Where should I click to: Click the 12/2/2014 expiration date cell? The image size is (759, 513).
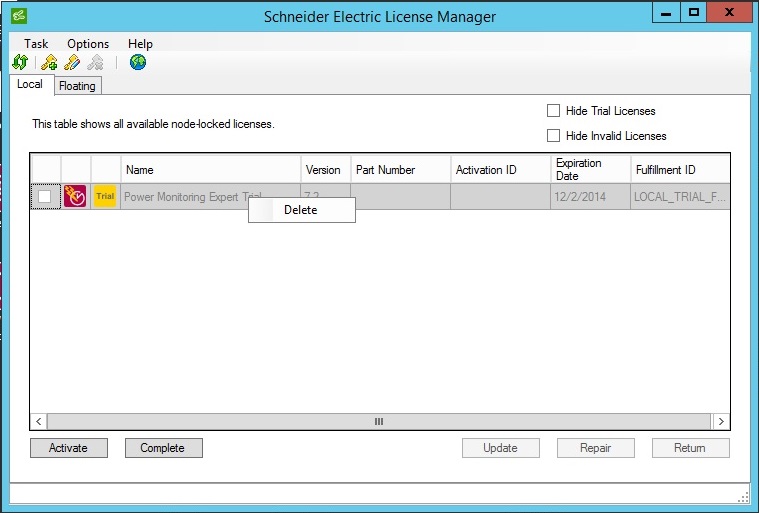(591, 196)
